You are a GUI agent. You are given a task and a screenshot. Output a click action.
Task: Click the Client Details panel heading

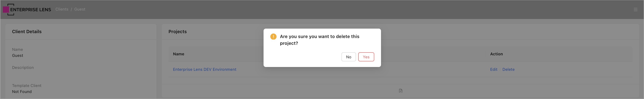tap(27, 32)
